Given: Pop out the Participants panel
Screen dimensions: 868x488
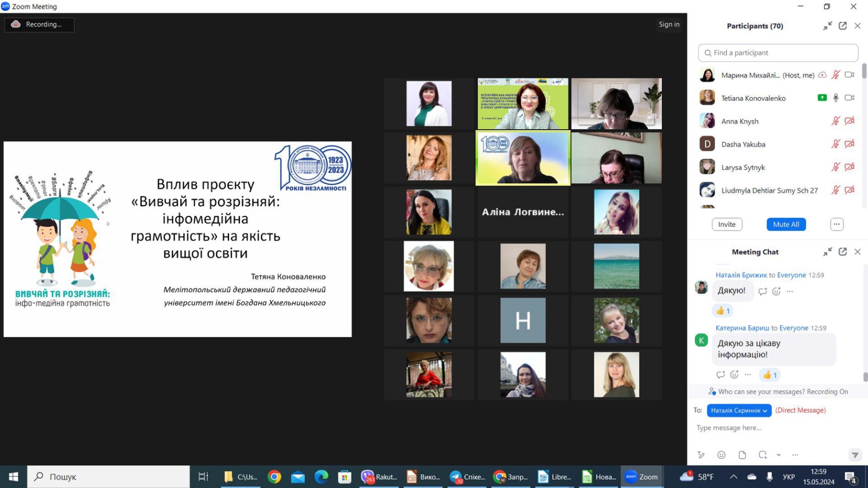Looking at the screenshot, I should click(843, 26).
